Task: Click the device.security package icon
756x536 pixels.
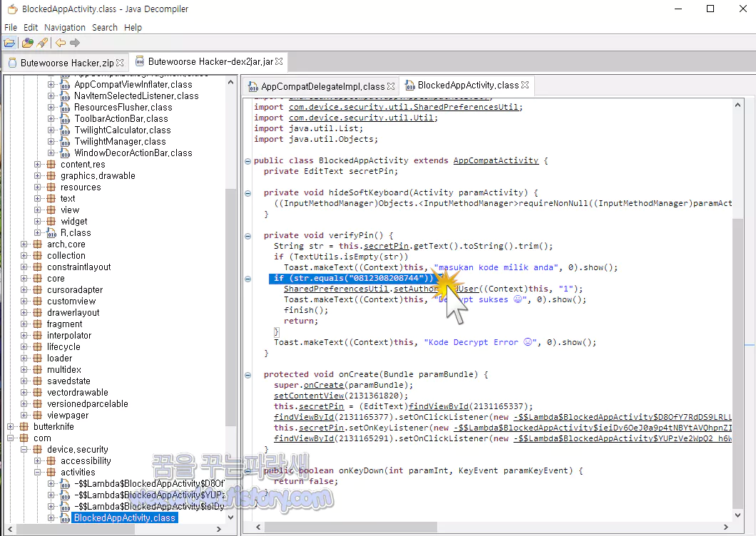Action: 38,449
